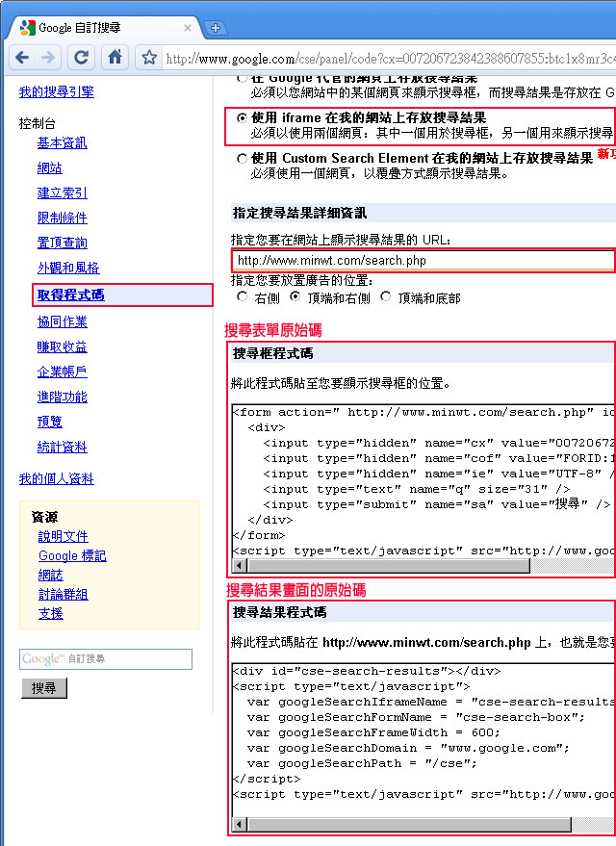Click the 控制台 sidebar label
The width and height of the screenshot is (616, 846).
[x=38, y=123]
